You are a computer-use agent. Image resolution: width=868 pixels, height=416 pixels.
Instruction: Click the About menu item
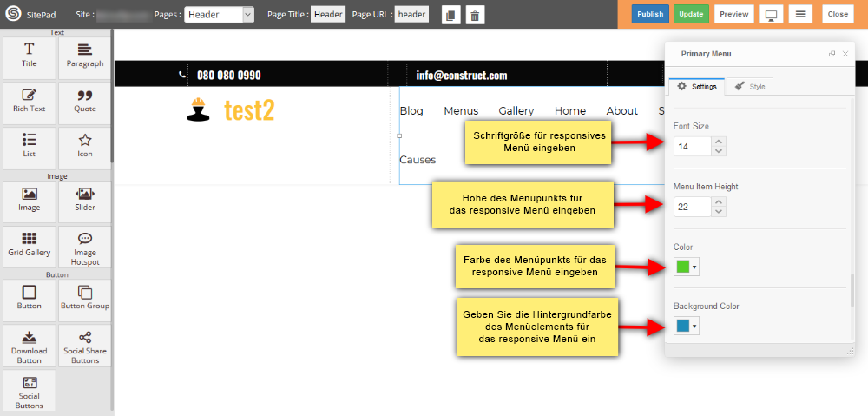[622, 111]
